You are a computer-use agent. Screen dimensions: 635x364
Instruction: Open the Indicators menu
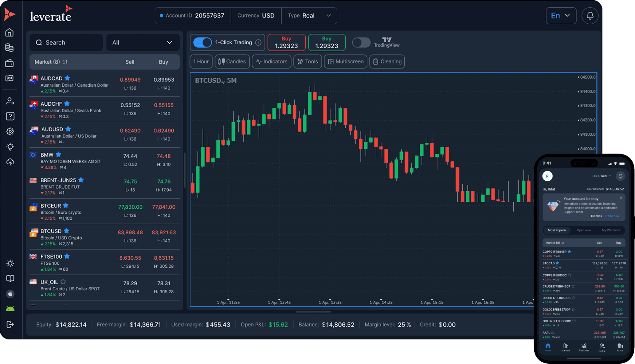[x=272, y=61]
